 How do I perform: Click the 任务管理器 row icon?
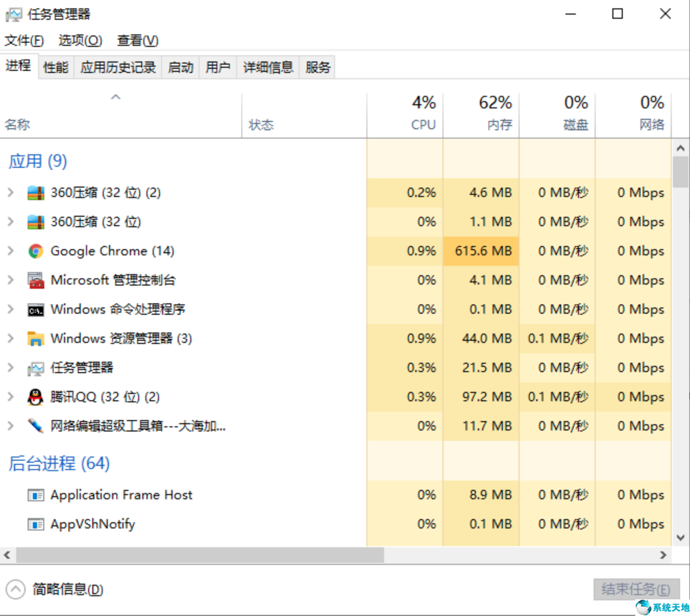(x=35, y=368)
